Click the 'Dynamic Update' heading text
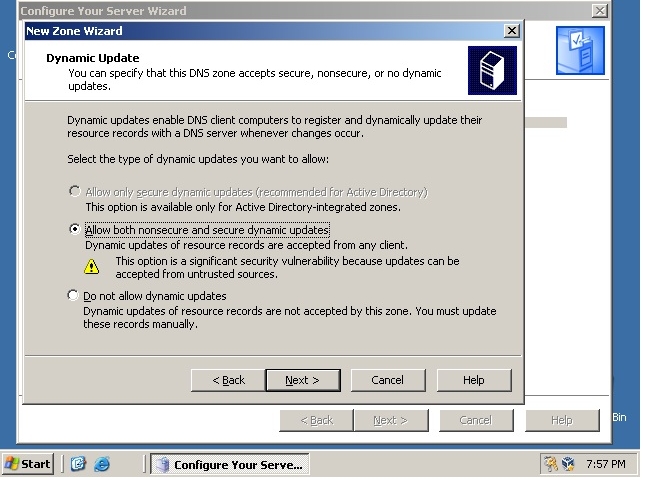 93,58
